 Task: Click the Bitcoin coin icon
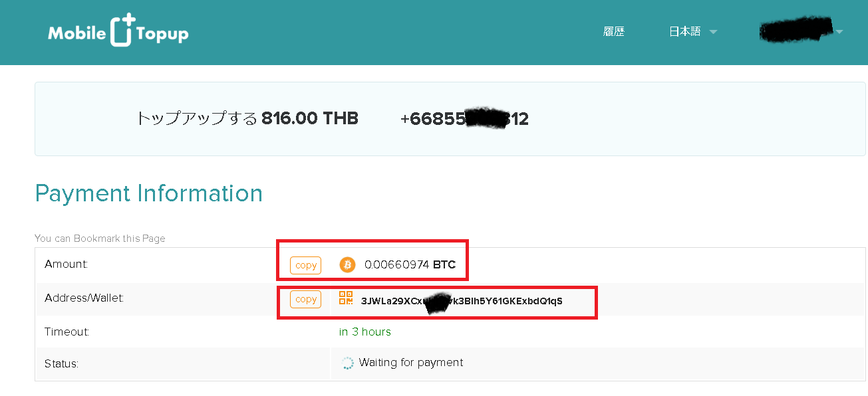347,265
